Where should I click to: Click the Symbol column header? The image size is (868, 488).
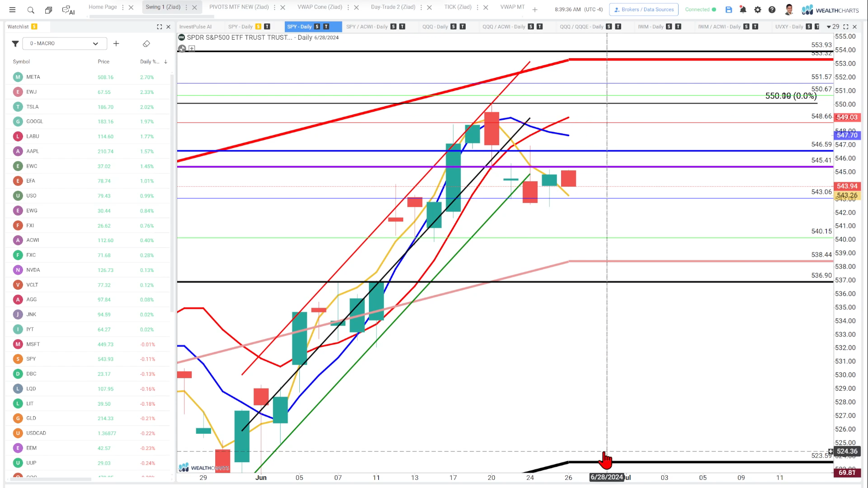pos(21,61)
